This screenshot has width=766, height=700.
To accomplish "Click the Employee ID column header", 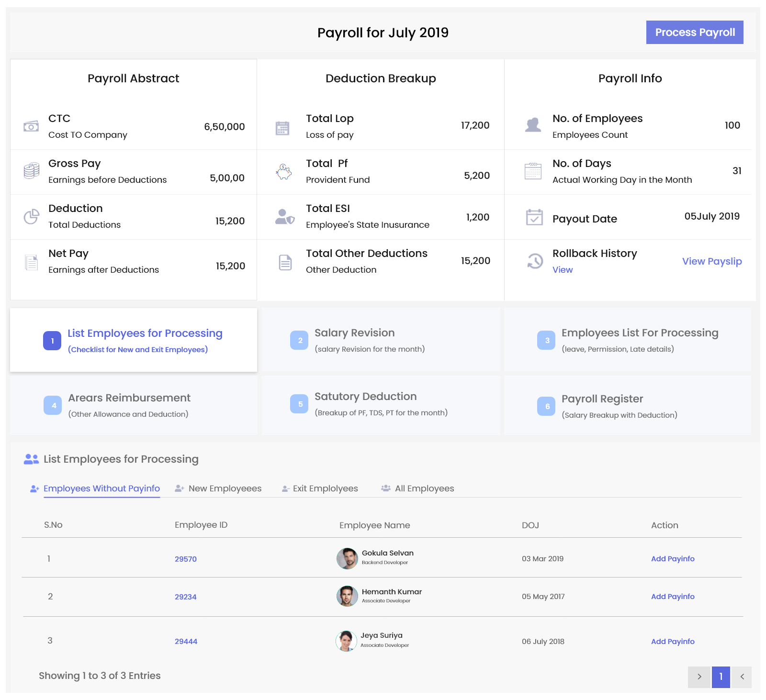I will point(201,525).
